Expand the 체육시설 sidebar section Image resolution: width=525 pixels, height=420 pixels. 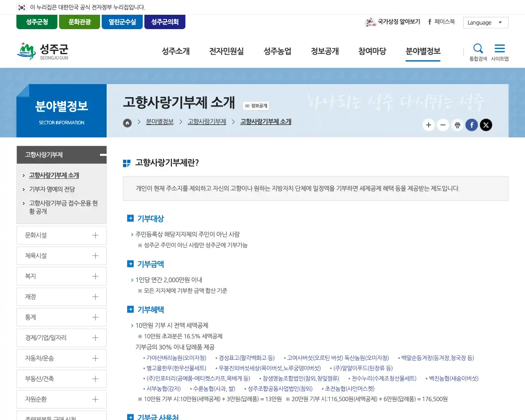[62, 256]
